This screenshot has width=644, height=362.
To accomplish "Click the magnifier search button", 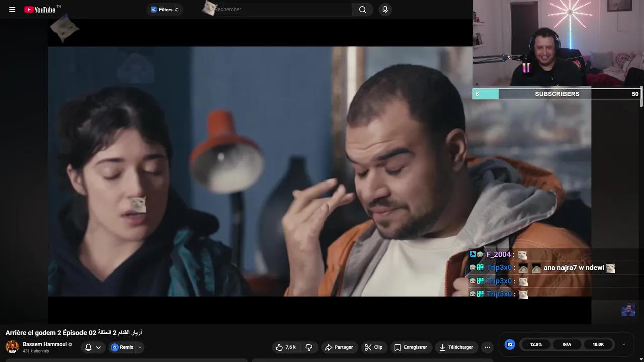I will pyautogui.click(x=362, y=9).
